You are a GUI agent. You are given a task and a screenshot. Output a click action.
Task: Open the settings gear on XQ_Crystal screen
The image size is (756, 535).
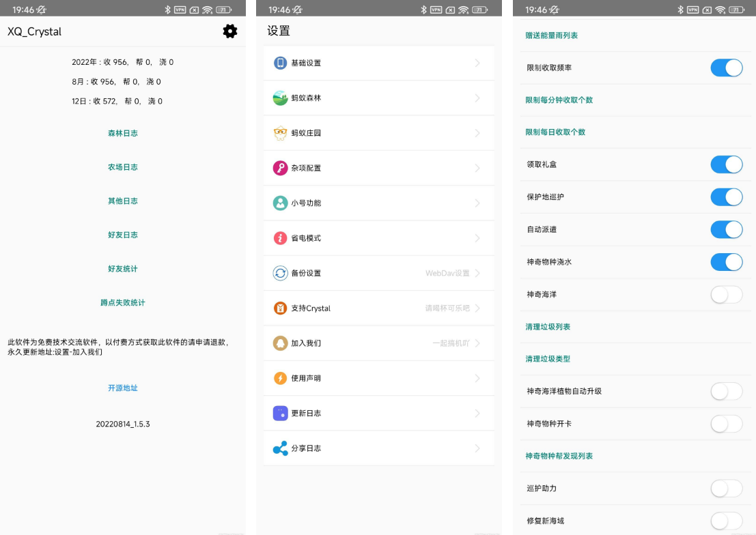(230, 31)
